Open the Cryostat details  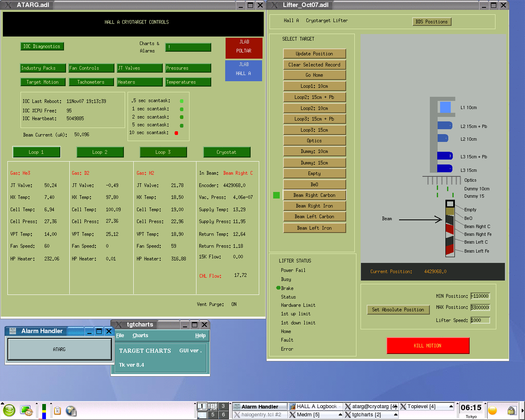point(227,152)
